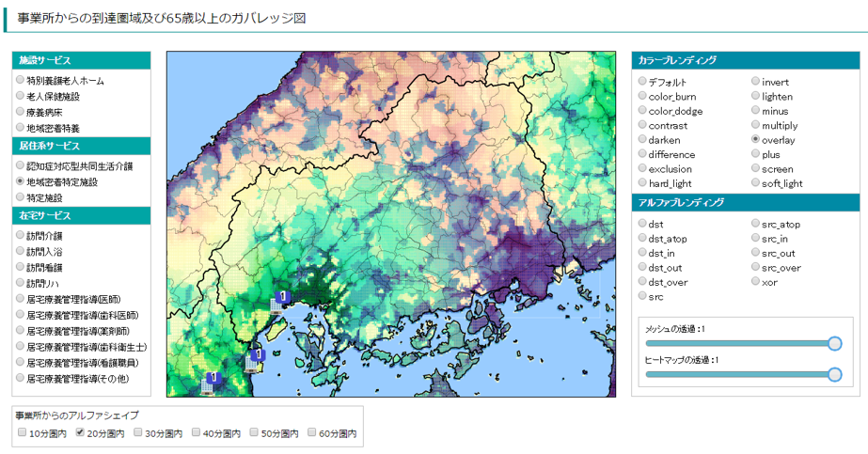Uncheck the 20分圏内 checkbox
The height and width of the screenshot is (454, 868).
[80, 433]
